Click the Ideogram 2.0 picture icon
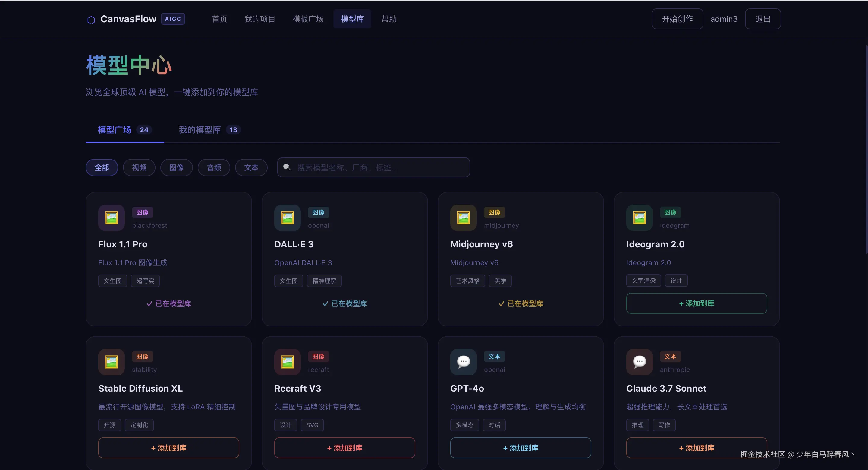This screenshot has height=470, width=868. [x=640, y=218]
